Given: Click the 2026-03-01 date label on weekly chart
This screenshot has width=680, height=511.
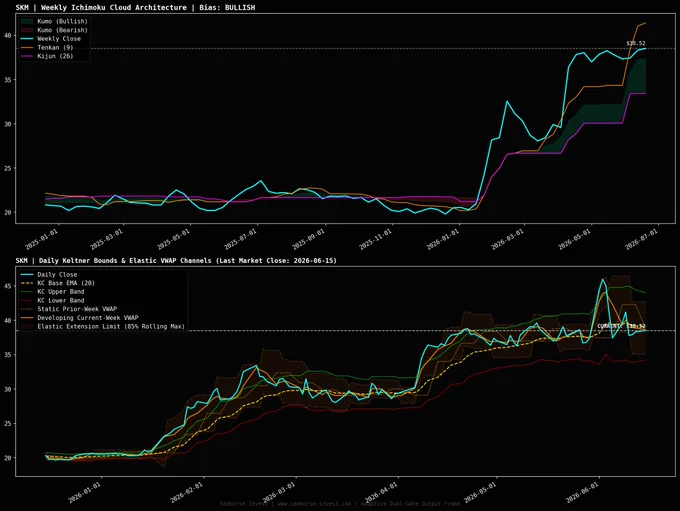Looking at the screenshot, I should point(507,239).
